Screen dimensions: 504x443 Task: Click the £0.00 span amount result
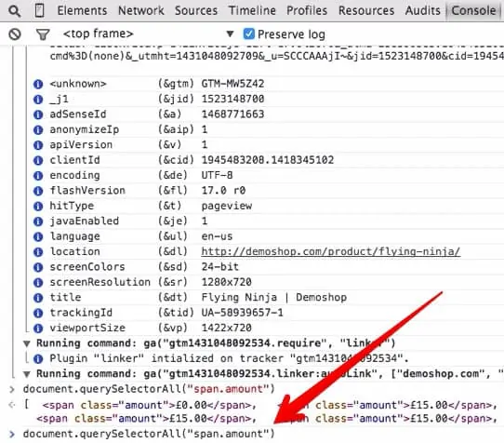click(x=149, y=405)
